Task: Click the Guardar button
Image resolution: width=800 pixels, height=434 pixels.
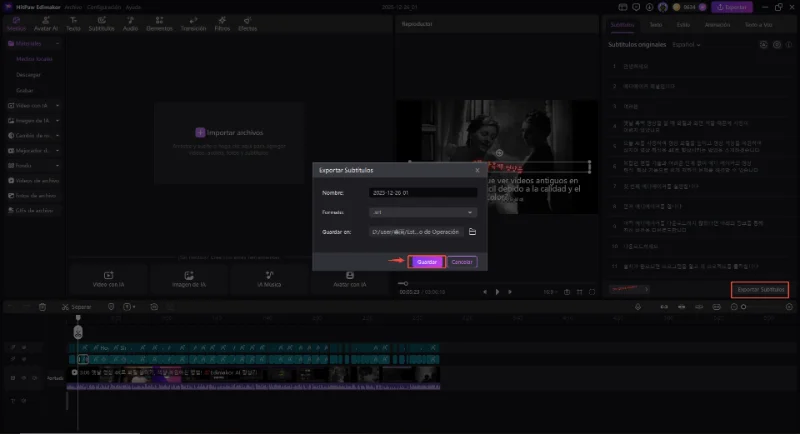Action: pyautogui.click(x=426, y=262)
